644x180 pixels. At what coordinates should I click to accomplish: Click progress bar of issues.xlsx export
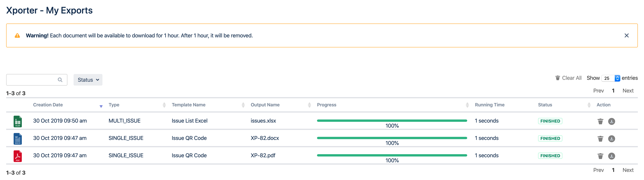tap(392, 121)
